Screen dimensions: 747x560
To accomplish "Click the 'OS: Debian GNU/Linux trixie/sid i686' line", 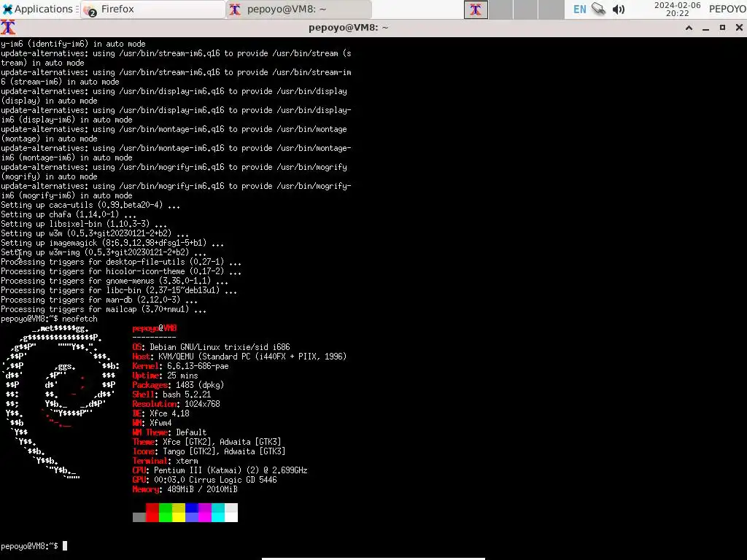I will [211, 347].
